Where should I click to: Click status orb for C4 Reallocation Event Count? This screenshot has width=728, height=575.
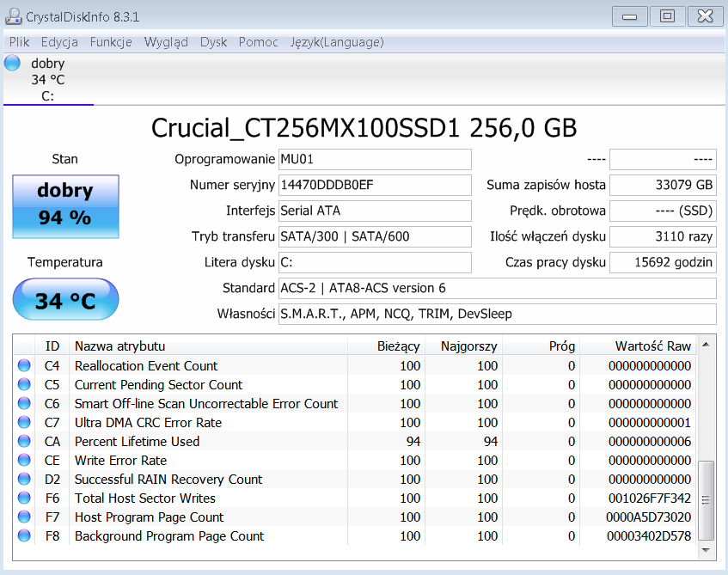tap(24, 365)
